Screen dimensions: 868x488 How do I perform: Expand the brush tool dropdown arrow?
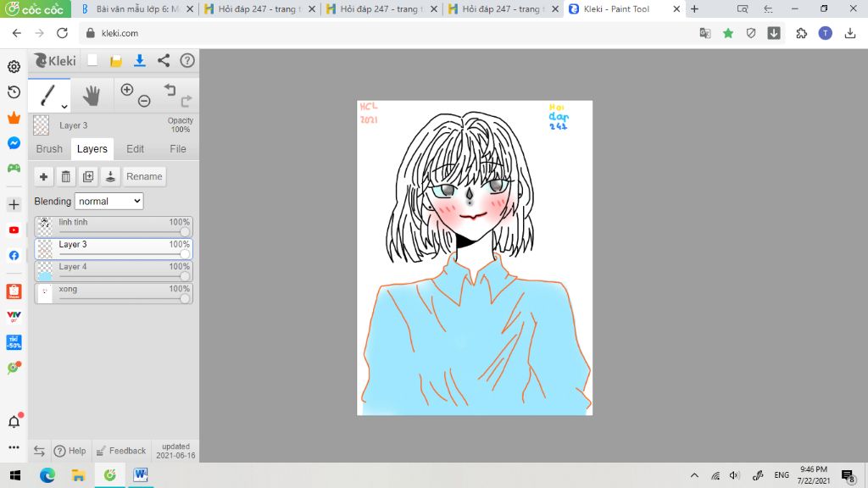tap(64, 106)
